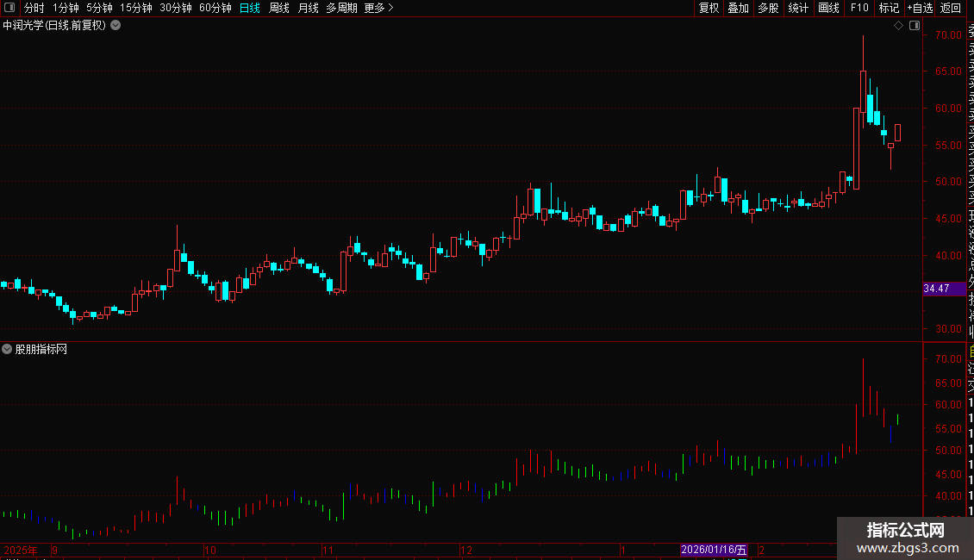
Task: Click the 标记 mark button
Action: click(889, 8)
